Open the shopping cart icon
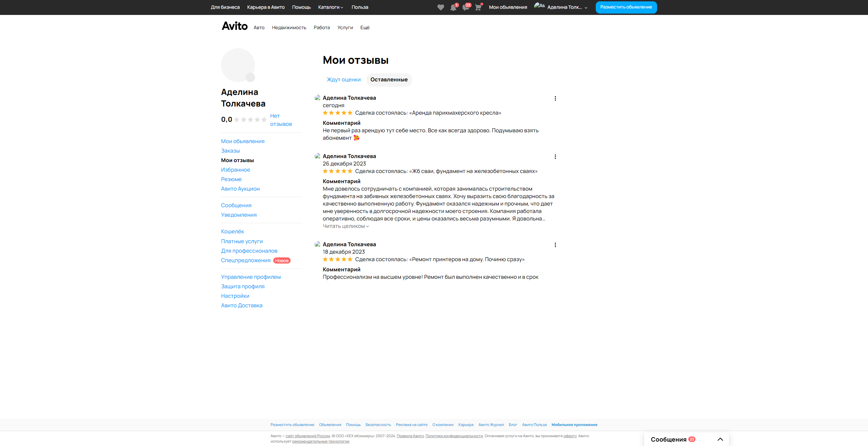 point(478,7)
